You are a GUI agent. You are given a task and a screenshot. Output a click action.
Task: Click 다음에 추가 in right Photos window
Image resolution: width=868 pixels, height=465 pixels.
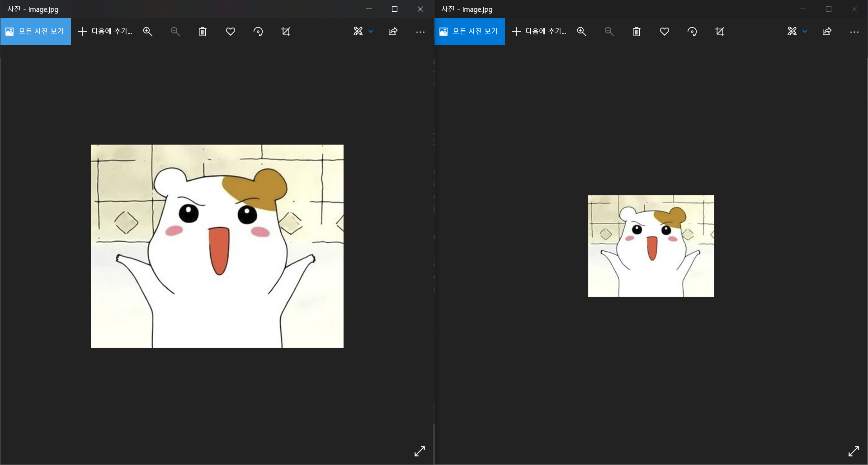coord(539,32)
